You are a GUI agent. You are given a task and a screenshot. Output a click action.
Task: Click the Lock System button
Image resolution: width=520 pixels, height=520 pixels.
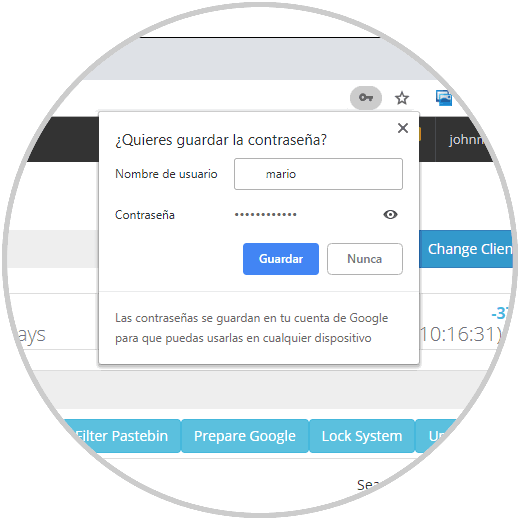click(362, 436)
